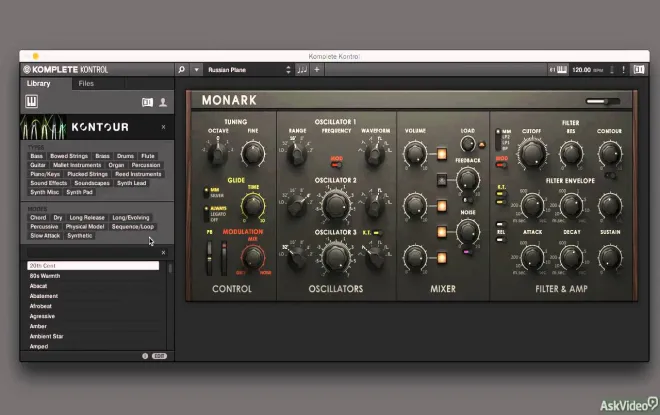Click the Oscillator 1 Waveform knob
Viewport: 660px width, 415px height.
click(374, 154)
